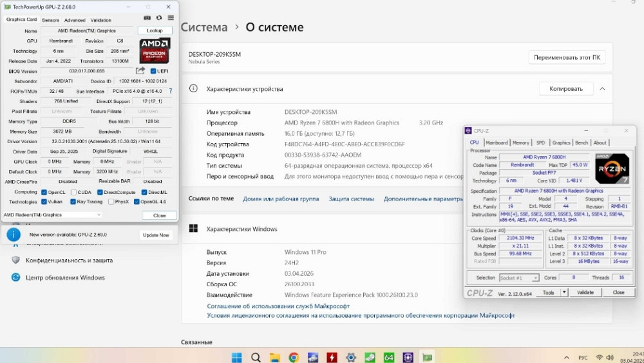This screenshot has width=644, height=363.
Task: Switch to the Sensors tab in GPU-Z
Action: pos(50,20)
